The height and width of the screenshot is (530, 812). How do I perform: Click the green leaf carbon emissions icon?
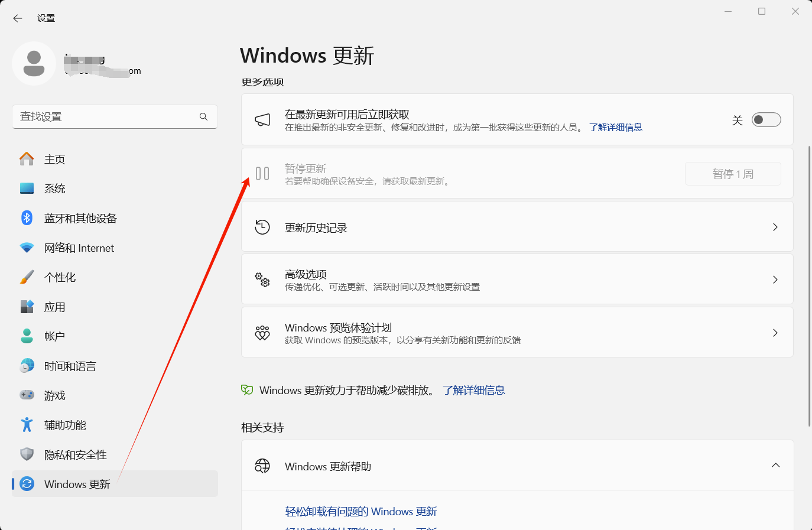click(x=247, y=390)
